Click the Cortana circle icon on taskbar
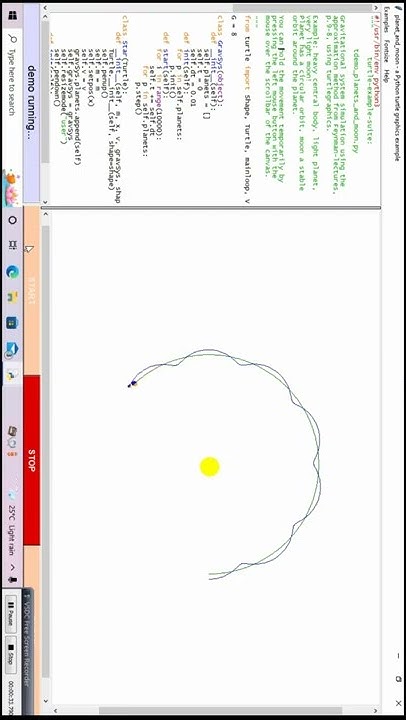 pyautogui.click(x=12, y=220)
